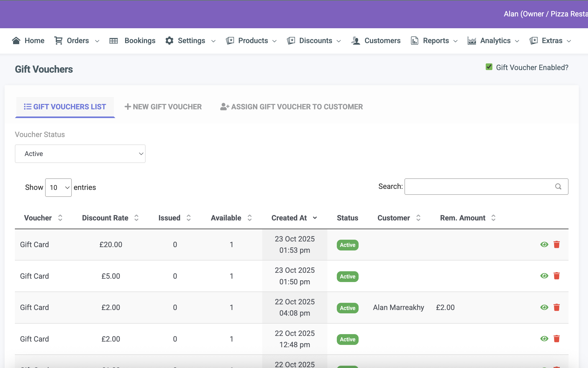Click trash icon for £5.00 gift card
The width and height of the screenshot is (588, 368).
tap(556, 276)
